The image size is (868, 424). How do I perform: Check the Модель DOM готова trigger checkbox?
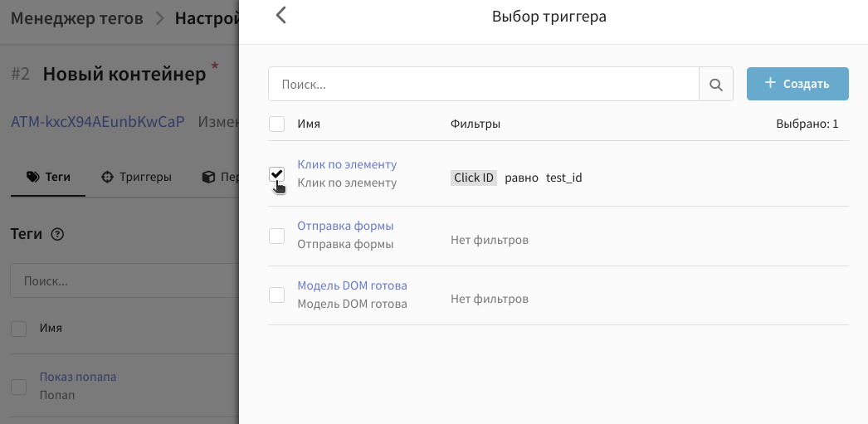coord(277,295)
